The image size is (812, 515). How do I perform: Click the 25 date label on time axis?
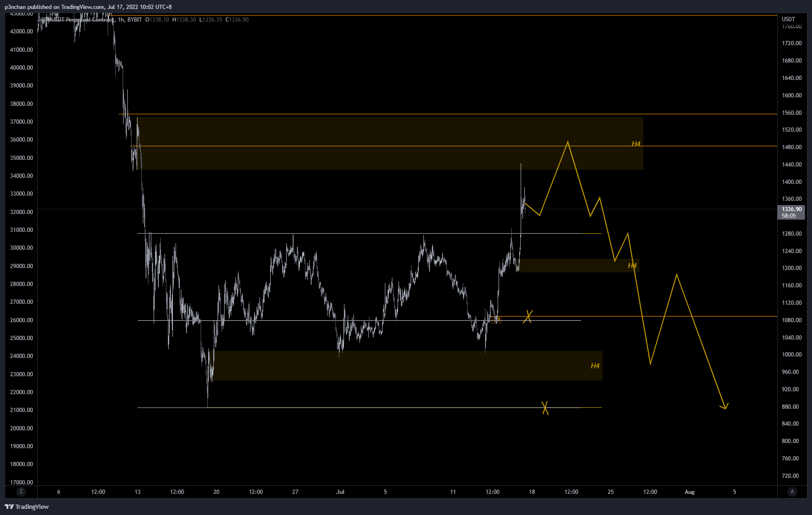click(610, 492)
